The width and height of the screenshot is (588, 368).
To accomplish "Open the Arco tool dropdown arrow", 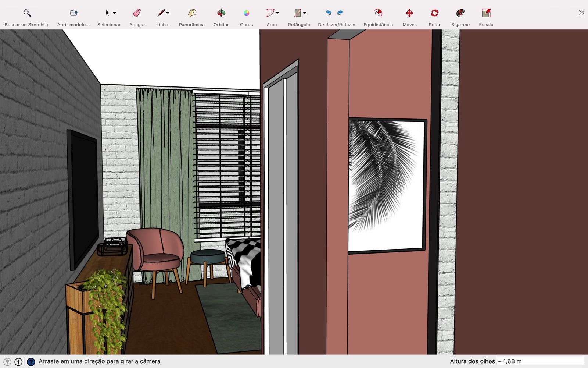I will (277, 13).
